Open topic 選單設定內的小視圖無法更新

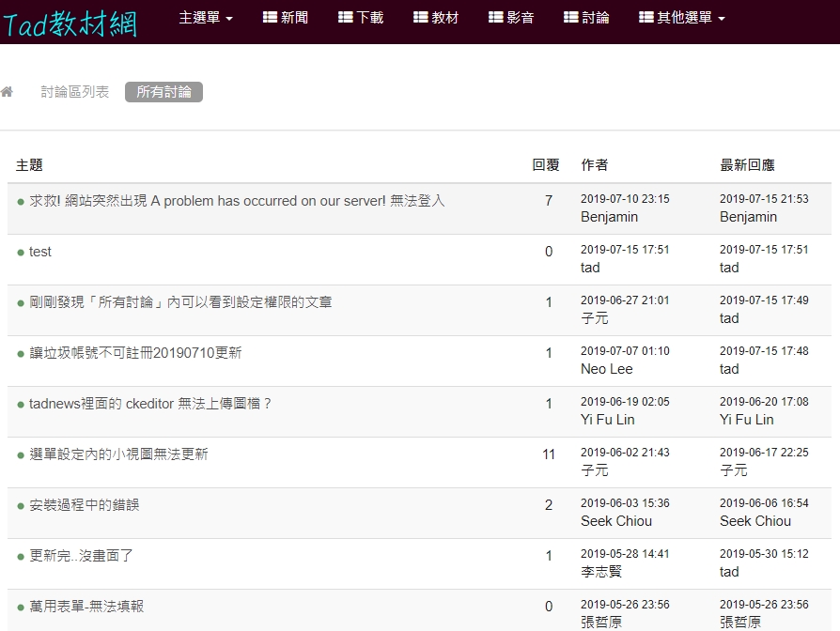pos(118,454)
